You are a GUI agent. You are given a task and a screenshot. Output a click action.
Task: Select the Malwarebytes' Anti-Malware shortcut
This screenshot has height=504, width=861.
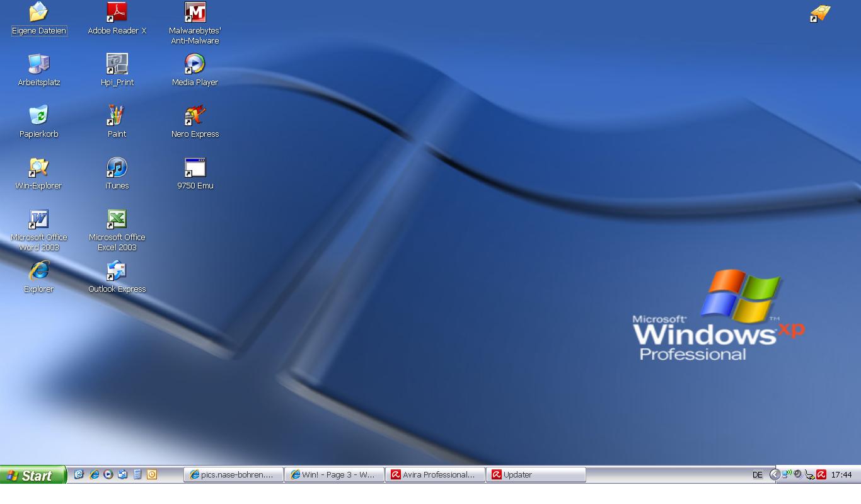pos(195,23)
